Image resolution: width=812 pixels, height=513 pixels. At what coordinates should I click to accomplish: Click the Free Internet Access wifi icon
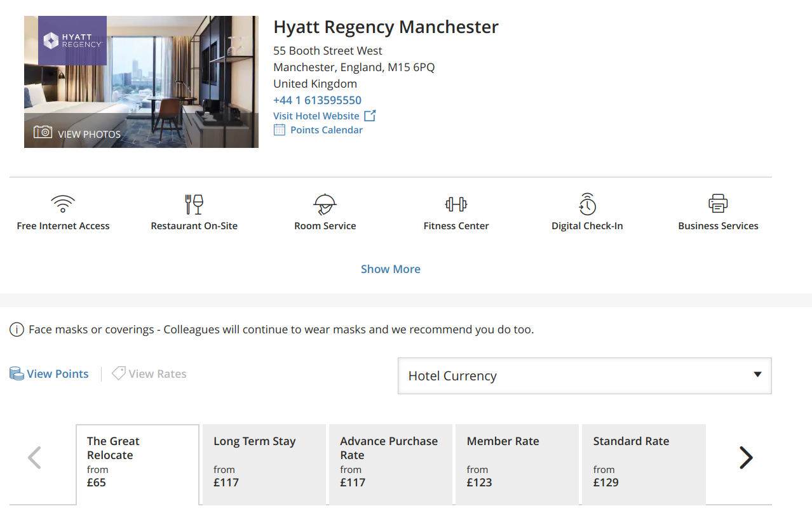tap(63, 204)
